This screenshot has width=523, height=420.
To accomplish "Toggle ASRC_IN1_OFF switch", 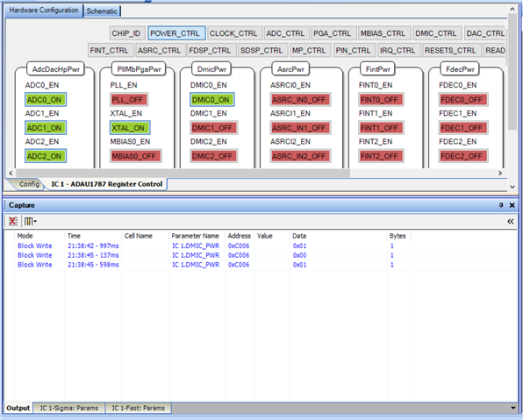I will tap(300, 128).
